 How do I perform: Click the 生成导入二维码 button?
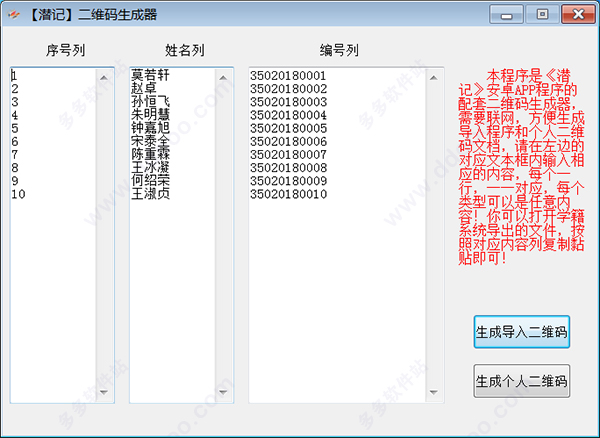coord(522,332)
